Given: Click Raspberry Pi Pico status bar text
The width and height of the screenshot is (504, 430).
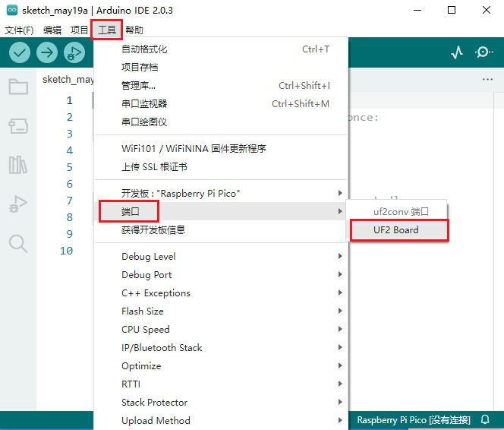Looking at the screenshot, I should tap(414, 419).
